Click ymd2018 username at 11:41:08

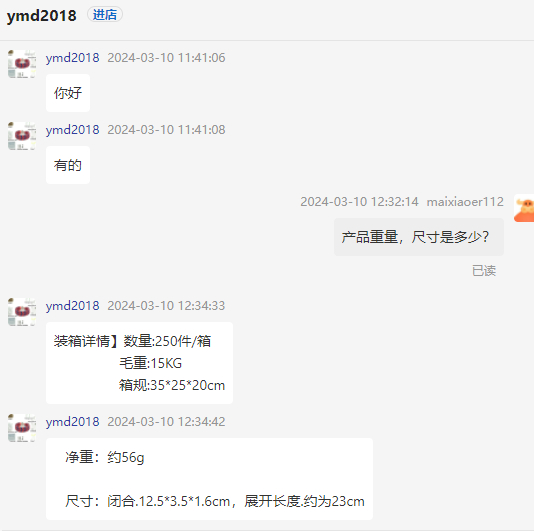click(73, 130)
